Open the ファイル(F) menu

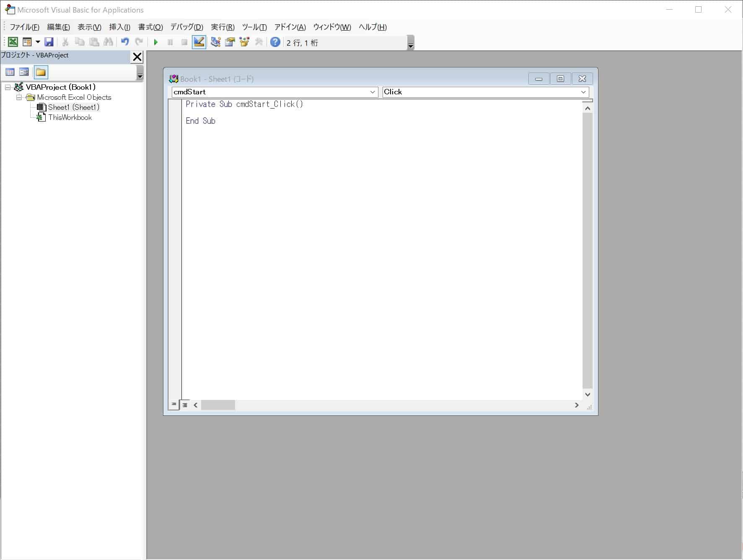pos(24,27)
